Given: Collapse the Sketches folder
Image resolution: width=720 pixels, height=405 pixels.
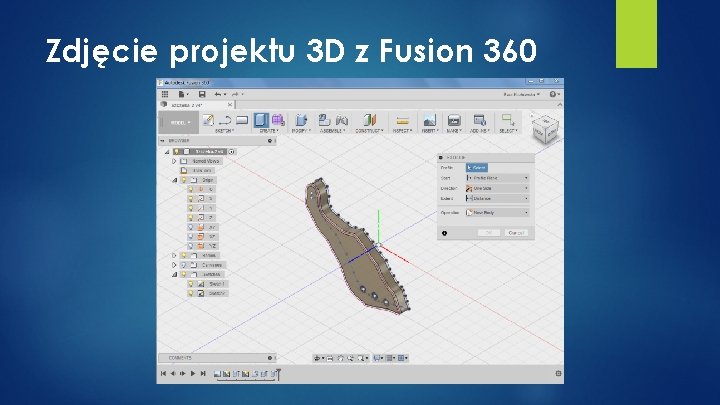Looking at the screenshot, I should 174,275.
